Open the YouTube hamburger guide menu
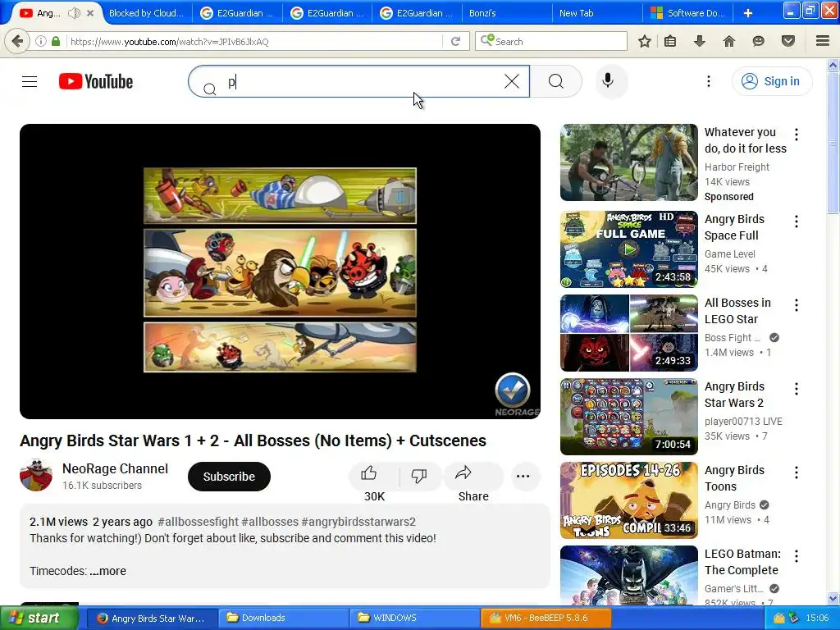This screenshot has height=630, width=840. [30, 81]
